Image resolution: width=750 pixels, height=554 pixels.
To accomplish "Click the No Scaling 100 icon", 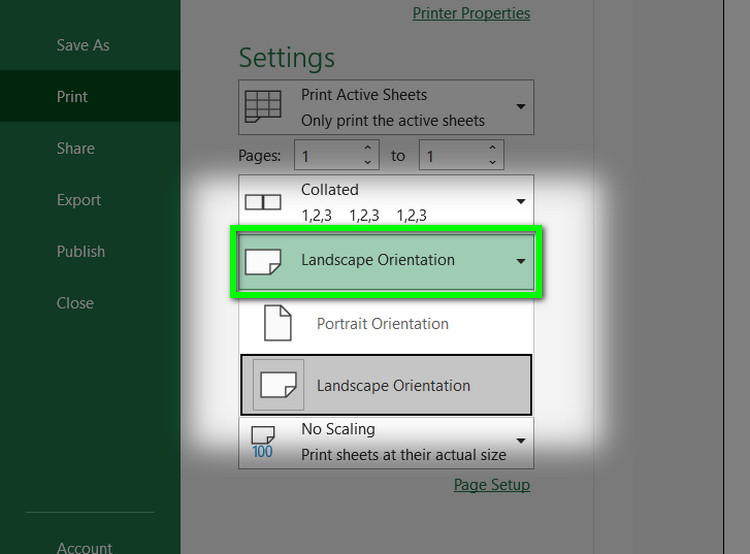I will (262, 441).
